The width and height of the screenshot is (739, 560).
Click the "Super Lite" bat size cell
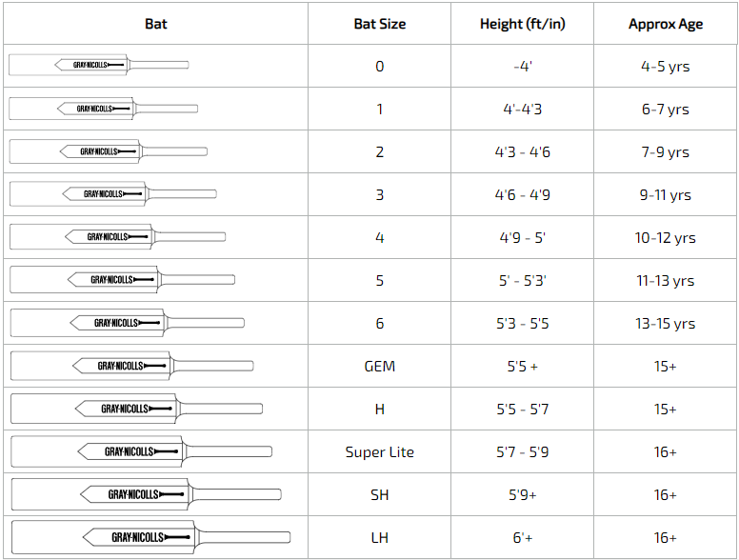coord(379,451)
